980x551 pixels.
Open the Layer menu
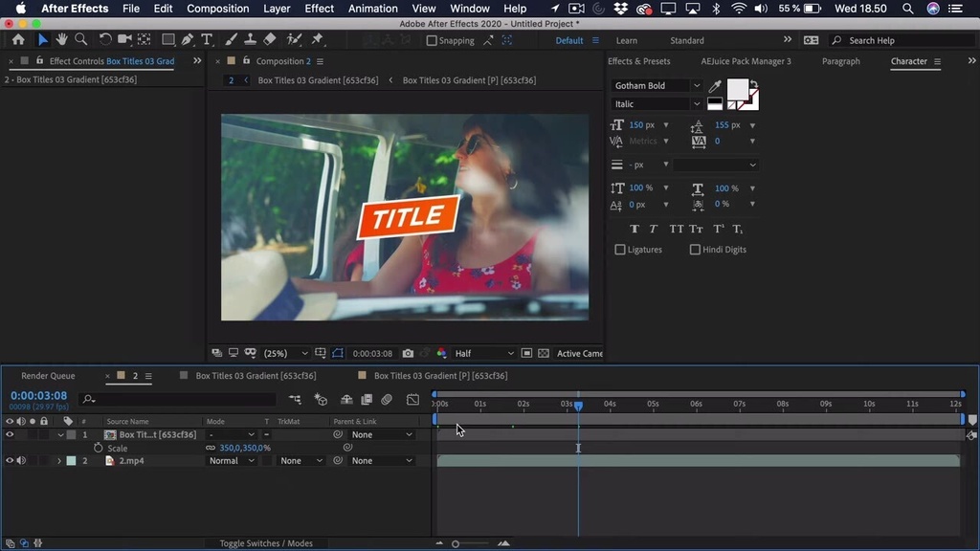(x=277, y=9)
